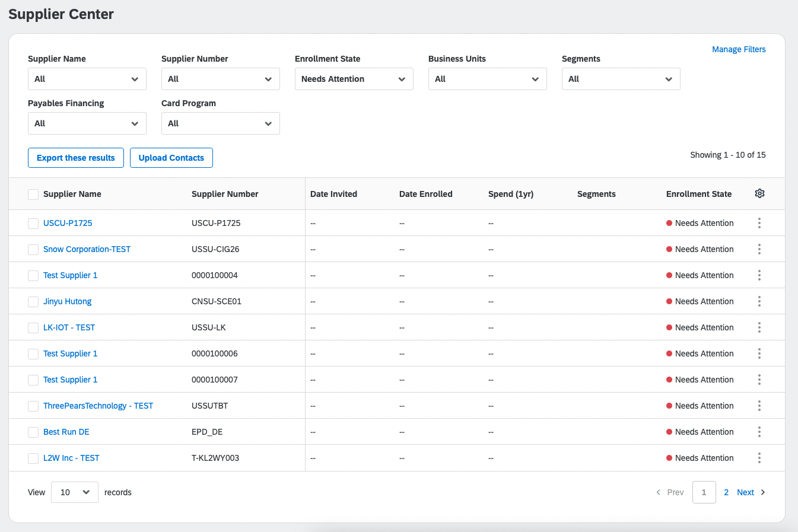
Task: Go to page 2 of results
Action: pos(726,492)
